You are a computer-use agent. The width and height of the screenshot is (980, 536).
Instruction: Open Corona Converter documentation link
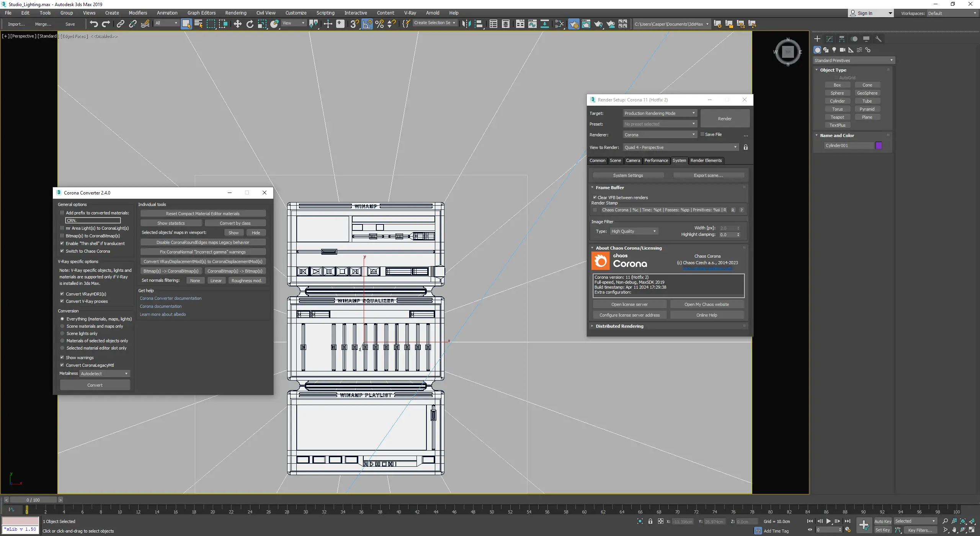170,298
